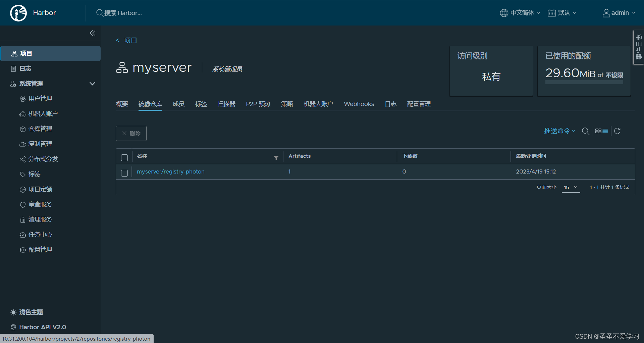The height and width of the screenshot is (343, 644).
Task: Open the page size 15 dropdown
Action: coord(571,187)
